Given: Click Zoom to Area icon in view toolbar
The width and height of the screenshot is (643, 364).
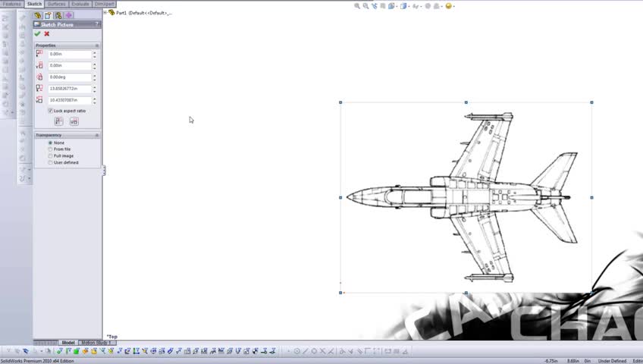Looking at the screenshot, I should [365, 6].
